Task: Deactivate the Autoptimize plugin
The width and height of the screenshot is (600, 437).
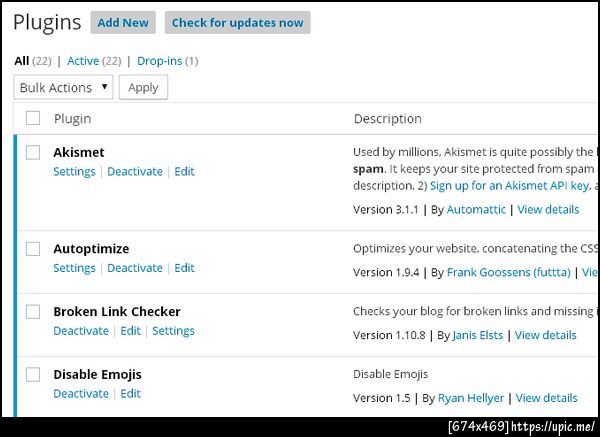Action: (x=135, y=268)
